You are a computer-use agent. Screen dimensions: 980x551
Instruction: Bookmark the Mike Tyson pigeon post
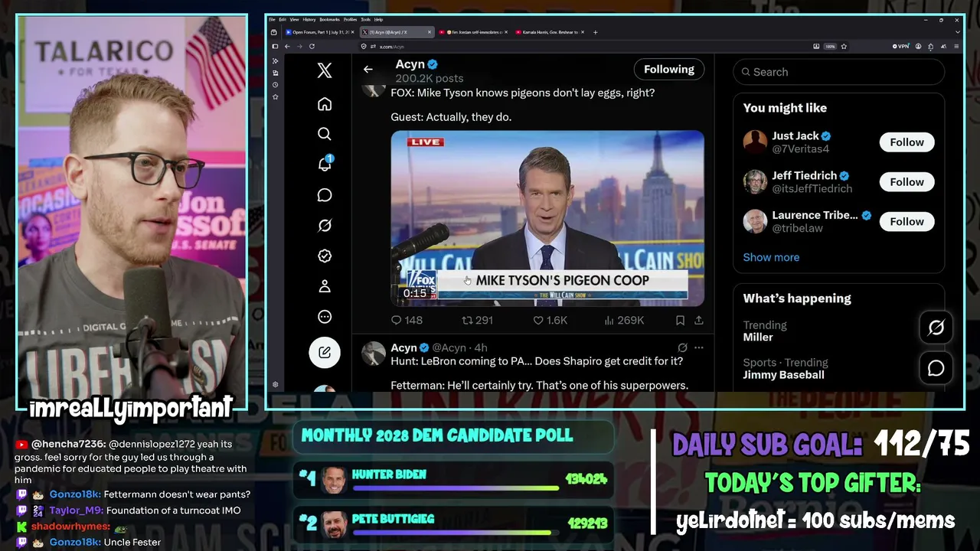[x=680, y=320]
